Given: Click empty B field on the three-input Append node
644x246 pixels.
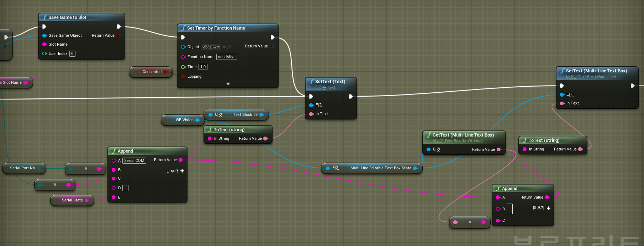Looking at the screenshot, I should pyautogui.click(x=510, y=209).
